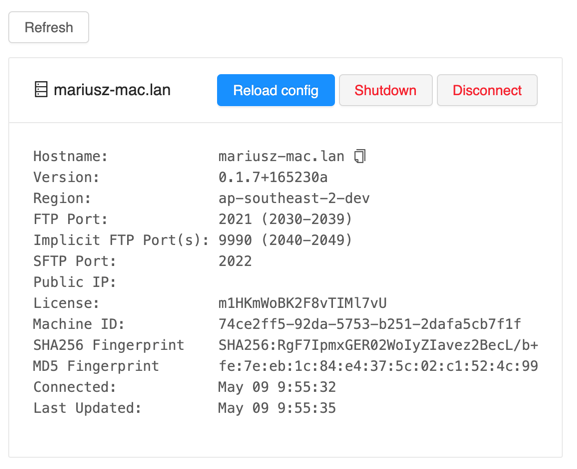Click the Last Updated timestamp 9:55:35
Screen dimensions: 577x469
click(307, 408)
